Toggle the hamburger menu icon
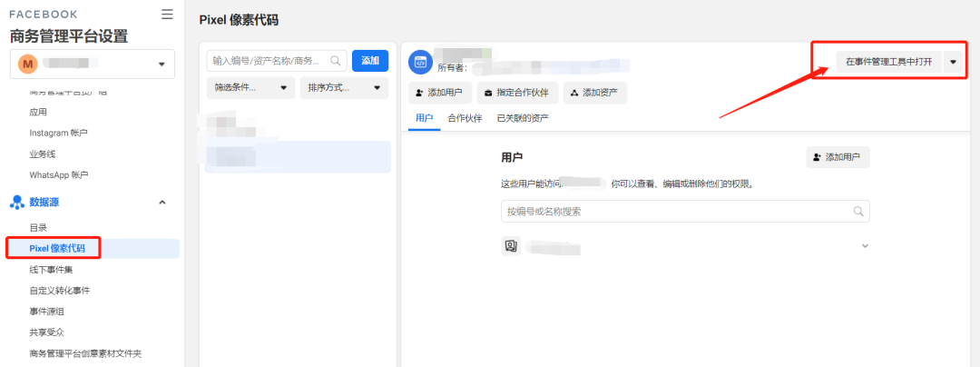Image resolution: width=980 pixels, height=367 pixels. (x=167, y=15)
